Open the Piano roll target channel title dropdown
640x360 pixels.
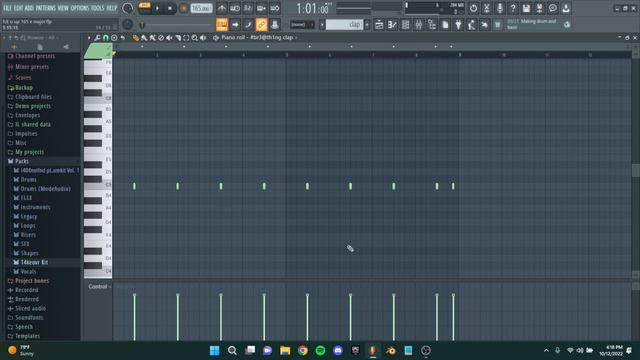pyautogui.click(x=259, y=38)
